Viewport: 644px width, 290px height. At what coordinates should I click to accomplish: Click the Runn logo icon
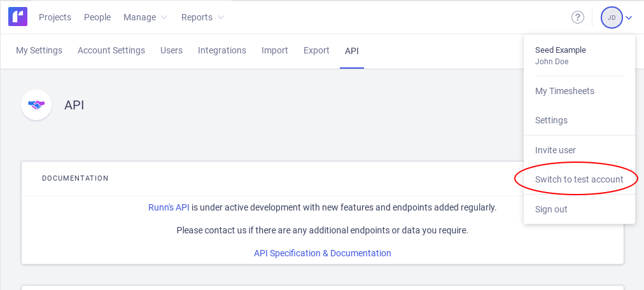pos(18,17)
